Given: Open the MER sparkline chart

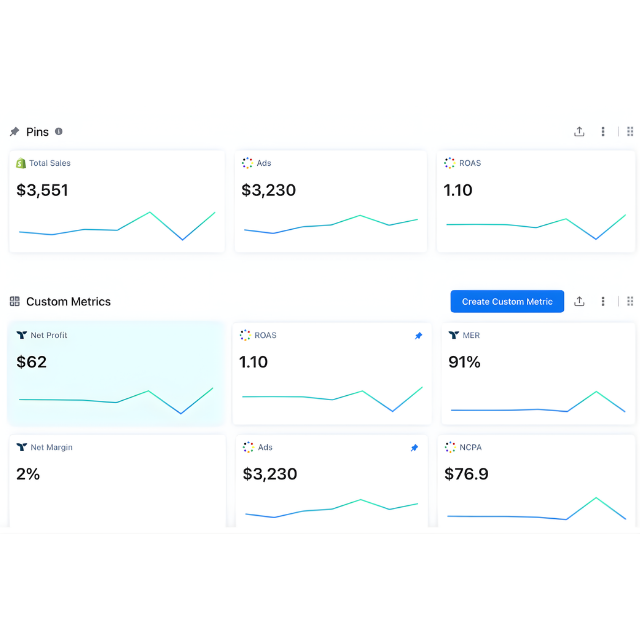Looking at the screenshot, I should pyautogui.click(x=538, y=402).
